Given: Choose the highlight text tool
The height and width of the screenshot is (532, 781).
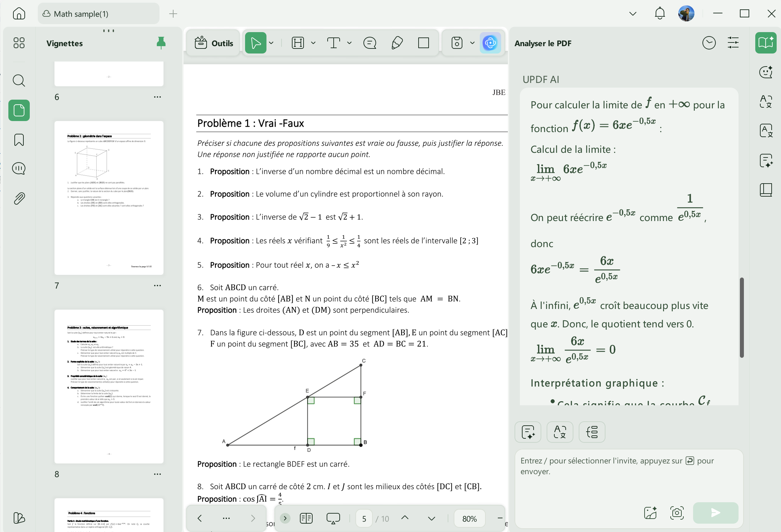Looking at the screenshot, I should pyautogui.click(x=298, y=43).
